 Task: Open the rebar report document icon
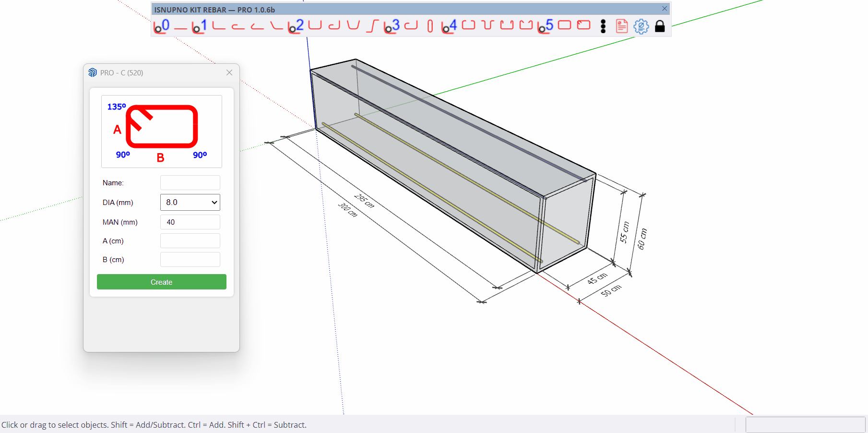[621, 26]
